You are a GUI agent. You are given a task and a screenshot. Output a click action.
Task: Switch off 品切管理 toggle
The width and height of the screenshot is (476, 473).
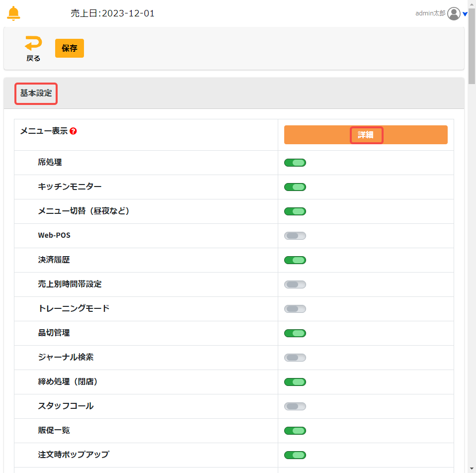295,333
